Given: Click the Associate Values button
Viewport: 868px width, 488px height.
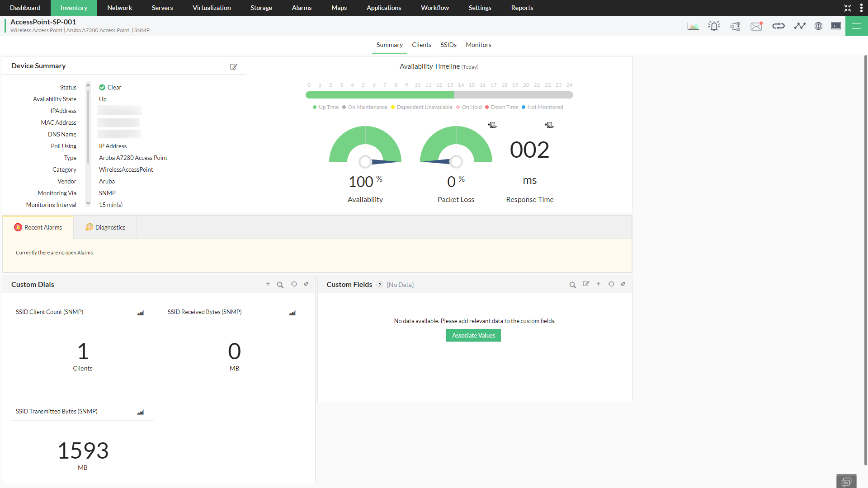Looking at the screenshot, I should pos(473,335).
